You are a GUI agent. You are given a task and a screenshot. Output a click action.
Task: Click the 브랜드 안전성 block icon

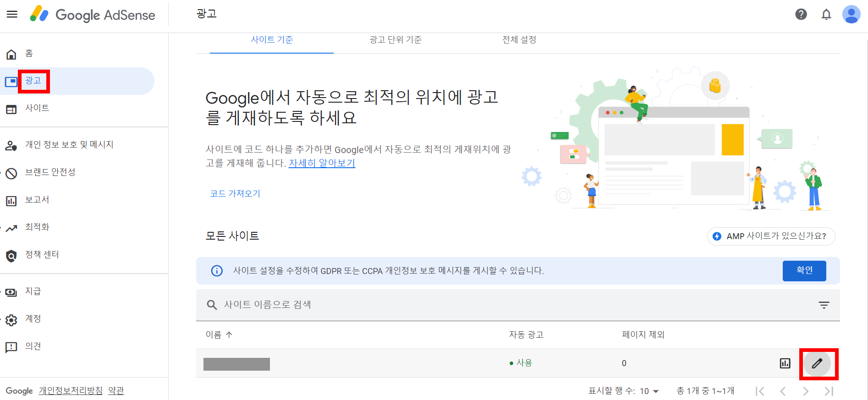tap(11, 173)
